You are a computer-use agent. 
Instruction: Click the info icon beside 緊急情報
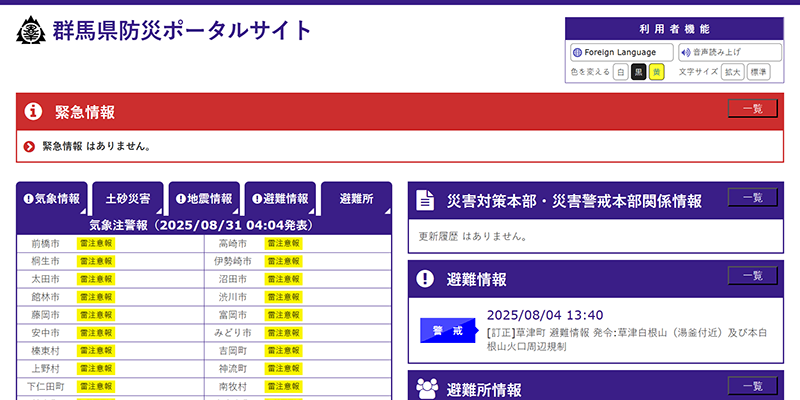pyautogui.click(x=34, y=111)
